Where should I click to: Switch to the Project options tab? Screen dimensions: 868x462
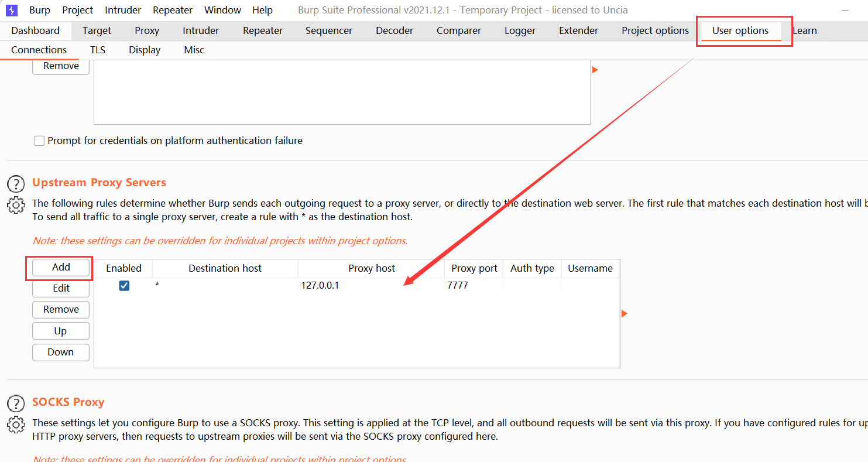coord(655,30)
